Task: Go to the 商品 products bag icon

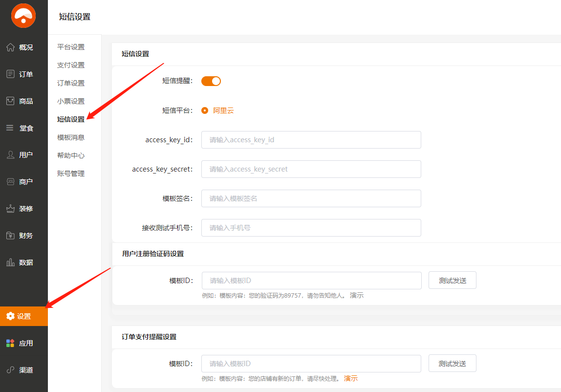Action: pyautogui.click(x=10, y=101)
